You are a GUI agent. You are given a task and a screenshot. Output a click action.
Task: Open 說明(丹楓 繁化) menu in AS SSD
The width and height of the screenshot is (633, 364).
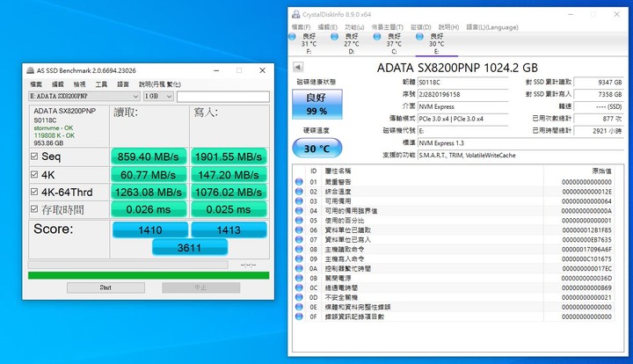160,84
